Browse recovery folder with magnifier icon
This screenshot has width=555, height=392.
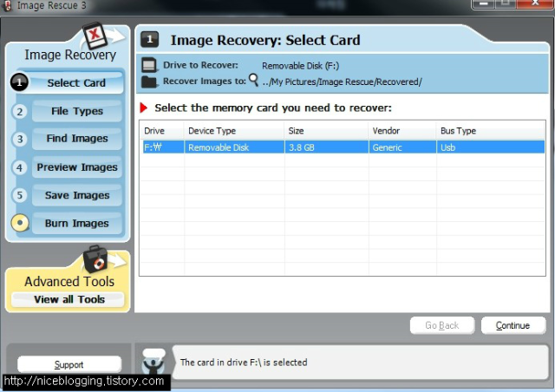(x=253, y=80)
